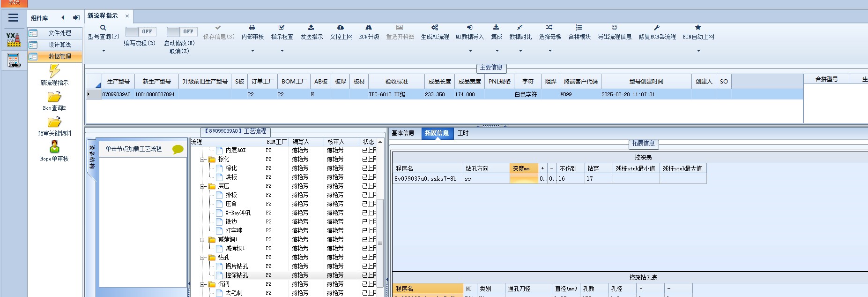Select 数据管理 in component library
Image resolution: width=868 pixels, height=297 pixels.
pos(55,56)
